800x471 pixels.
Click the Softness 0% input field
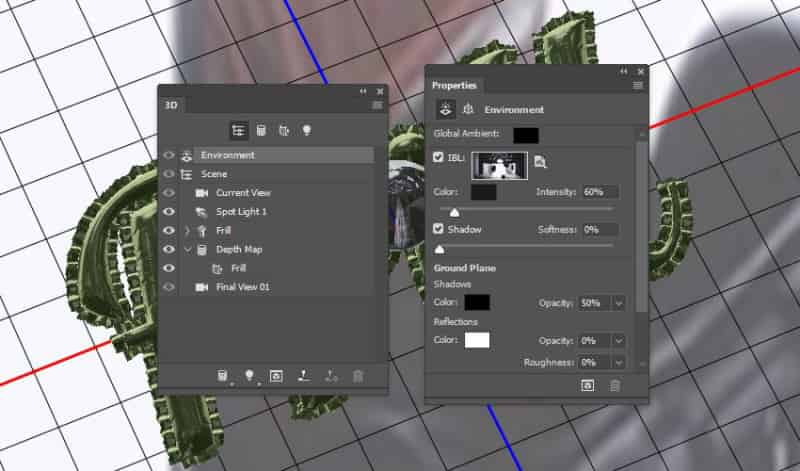(600, 230)
